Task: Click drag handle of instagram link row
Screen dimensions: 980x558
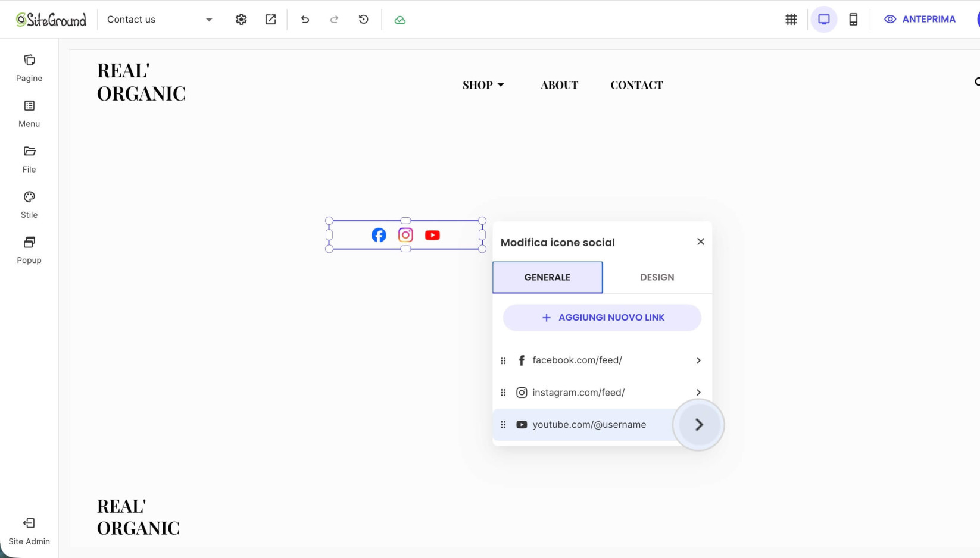Action: pos(503,393)
